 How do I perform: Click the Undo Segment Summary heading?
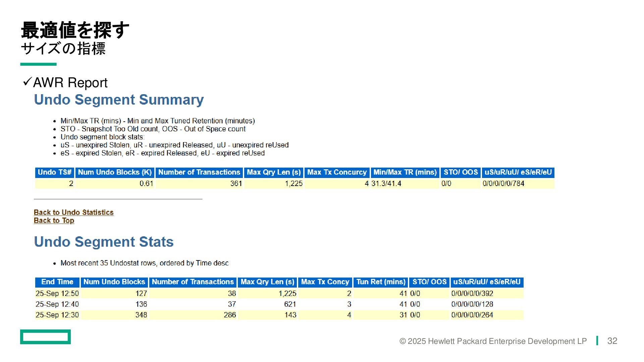(x=119, y=100)
